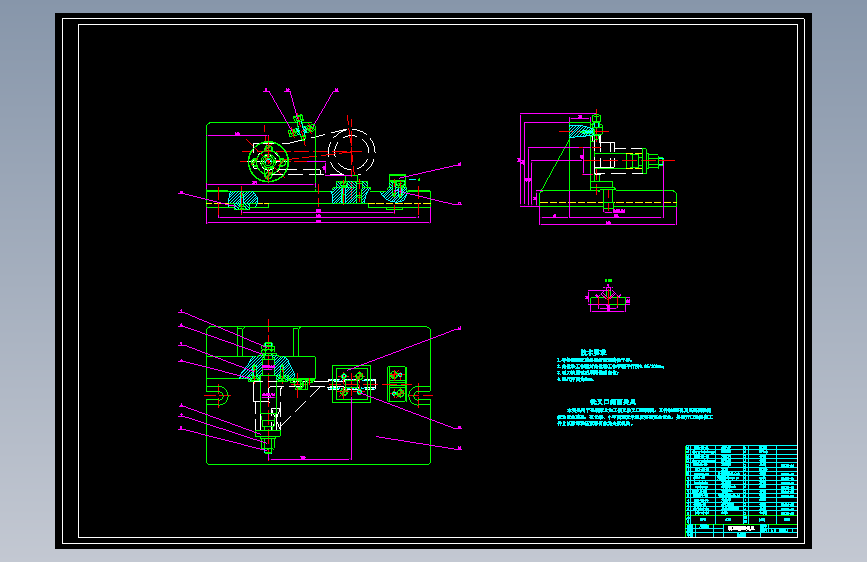The height and width of the screenshot is (562, 867).
Task: Select the side elevation view at upper right
Action: (597, 168)
